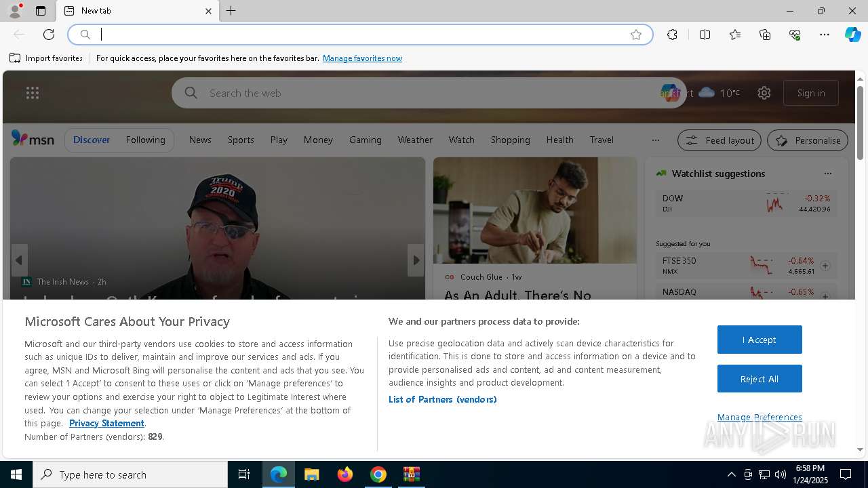Open Browser essentials heart icon
The height and width of the screenshot is (488, 868).
(795, 35)
